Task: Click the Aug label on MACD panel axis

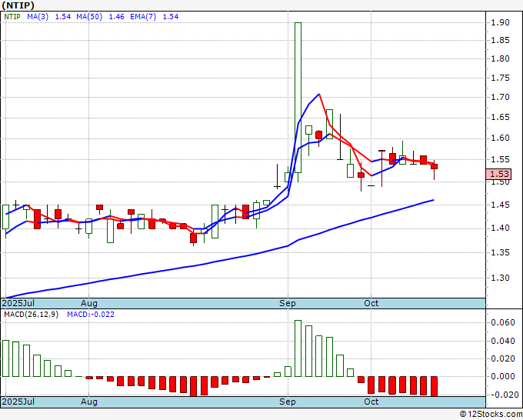Action: click(x=89, y=402)
